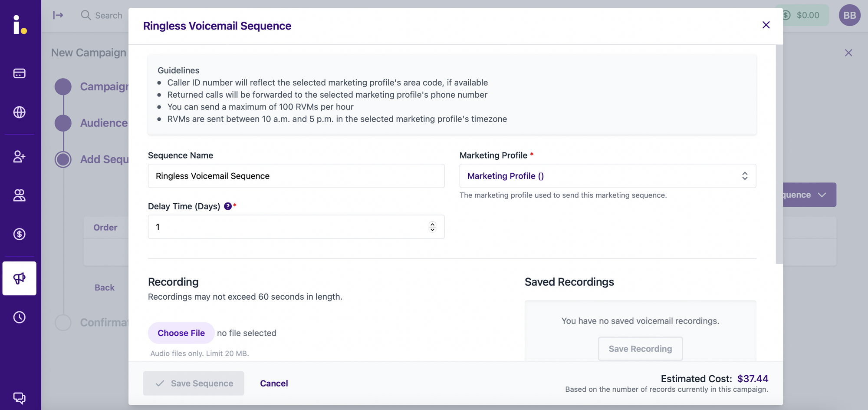The width and height of the screenshot is (868, 410).
Task: Click the globe icon in sidebar
Action: [20, 112]
